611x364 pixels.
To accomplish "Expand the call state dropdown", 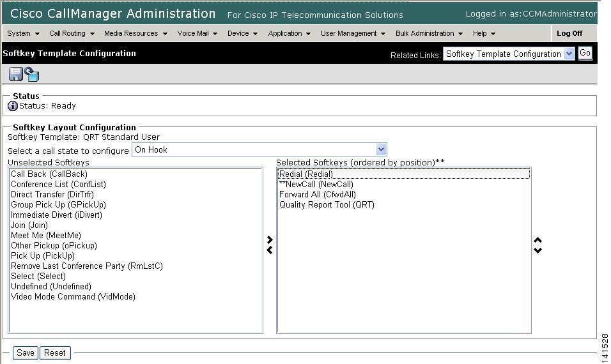I will [381, 149].
